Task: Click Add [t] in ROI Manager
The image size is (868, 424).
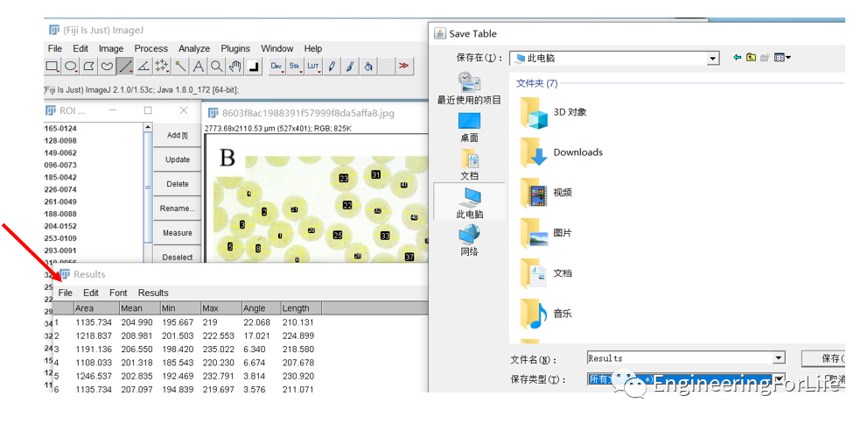Action: (x=177, y=135)
